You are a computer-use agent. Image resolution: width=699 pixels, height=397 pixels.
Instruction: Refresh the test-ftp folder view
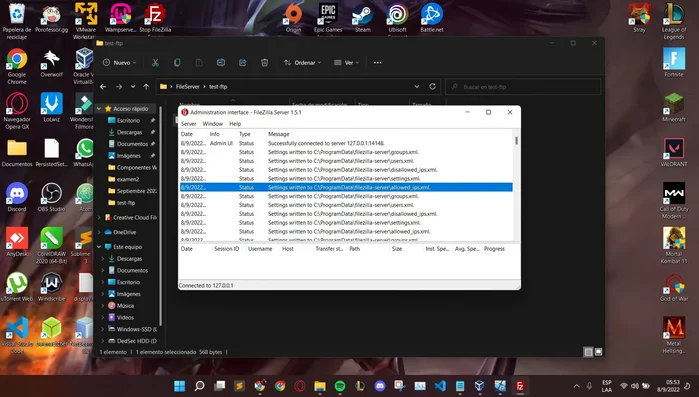click(432, 86)
